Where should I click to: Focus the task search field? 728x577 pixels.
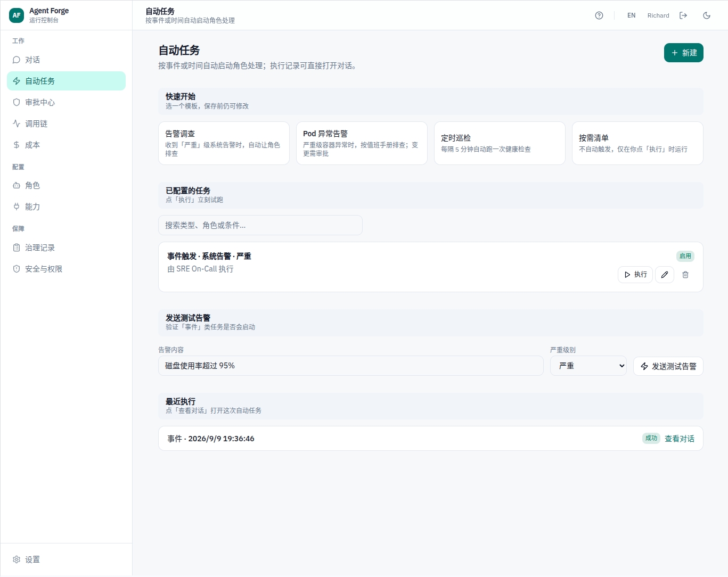pyautogui.click(x=260, y=225)
